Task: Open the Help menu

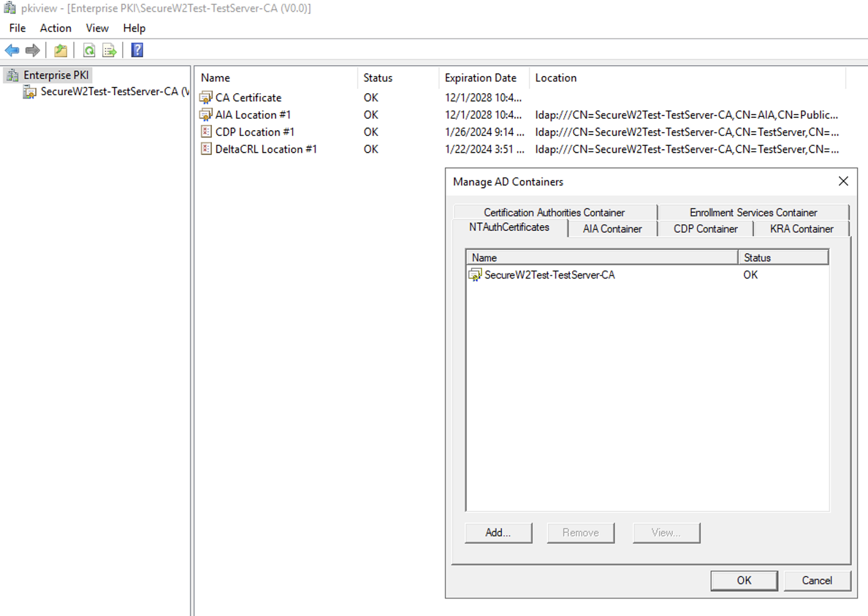Action: pyautogui.click(x=134, y=28)
